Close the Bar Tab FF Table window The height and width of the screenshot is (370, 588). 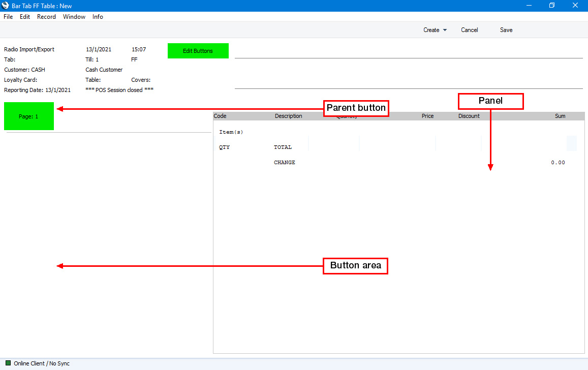[575, 6]
